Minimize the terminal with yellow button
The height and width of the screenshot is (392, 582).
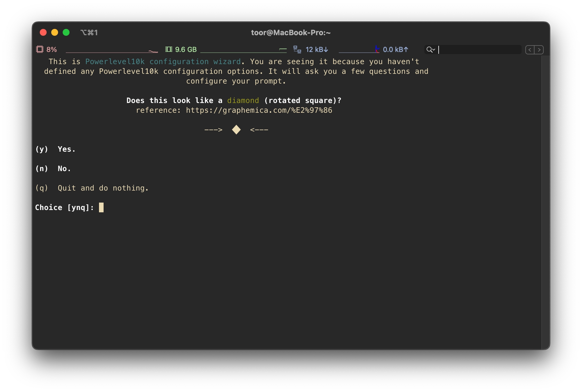[x=55, y=32]
